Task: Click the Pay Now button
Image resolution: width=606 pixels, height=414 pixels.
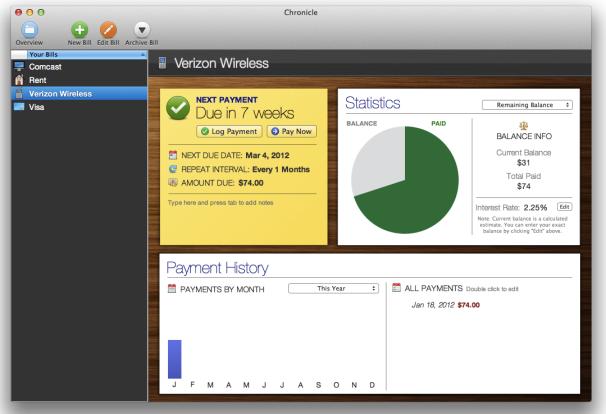Action: click(x=292, y=131)
